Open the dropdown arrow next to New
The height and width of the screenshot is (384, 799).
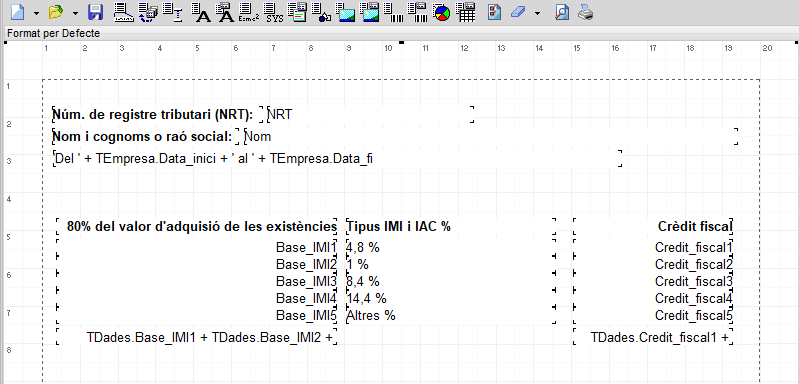coord(36,12)
